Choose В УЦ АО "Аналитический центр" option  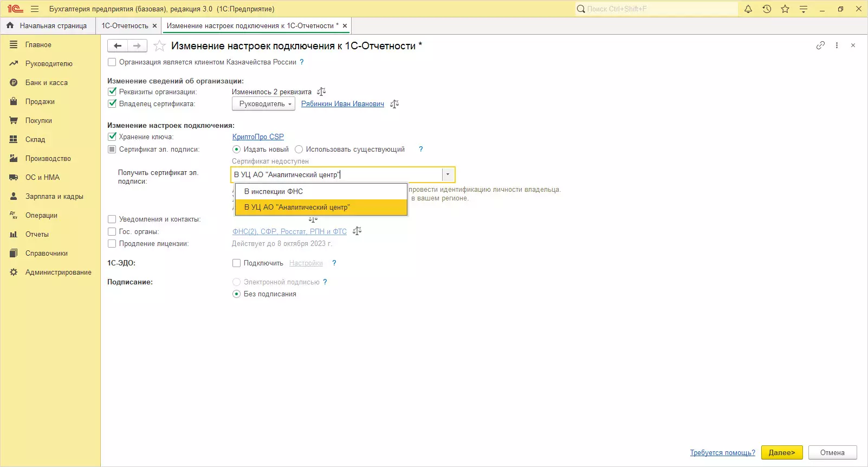[x=321, y=207]
